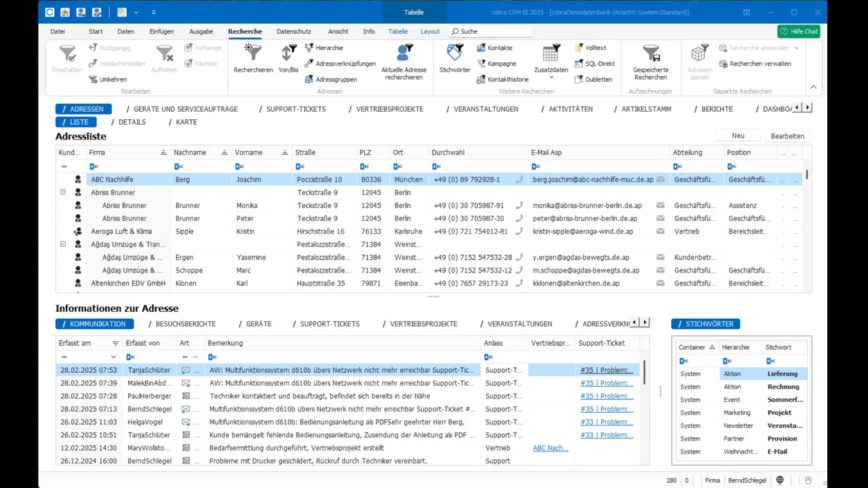
Task: Click Recherchen verwalten
Action: click(755, 64)
